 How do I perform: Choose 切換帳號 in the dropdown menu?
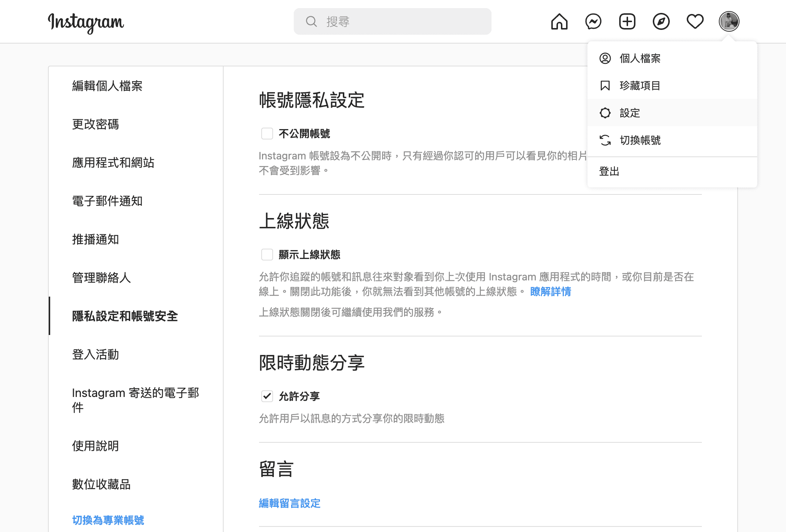coord(672,140)
